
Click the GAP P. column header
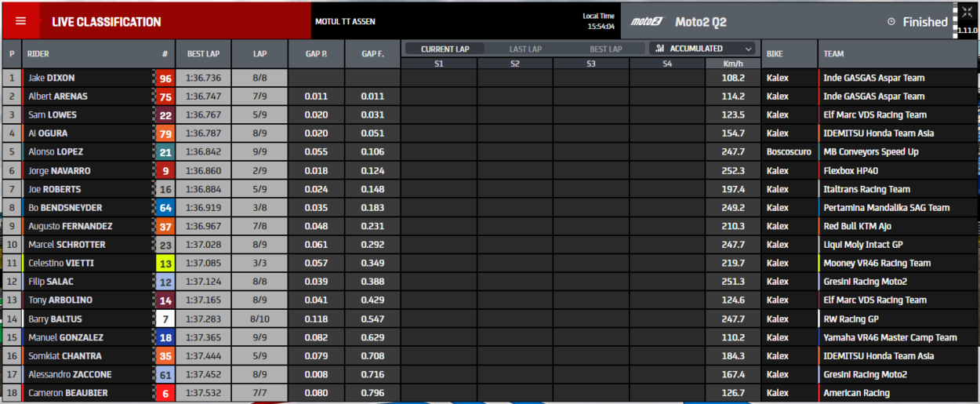316,54
